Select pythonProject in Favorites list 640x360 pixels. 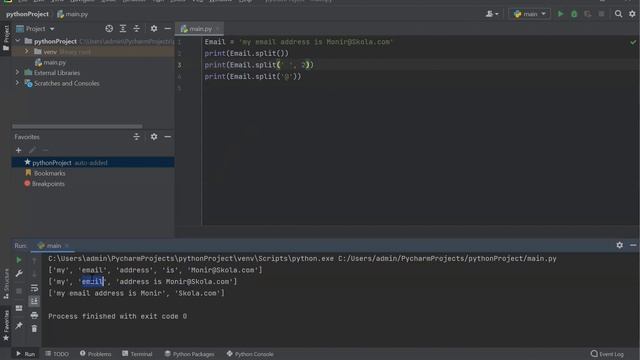[93, 162]
